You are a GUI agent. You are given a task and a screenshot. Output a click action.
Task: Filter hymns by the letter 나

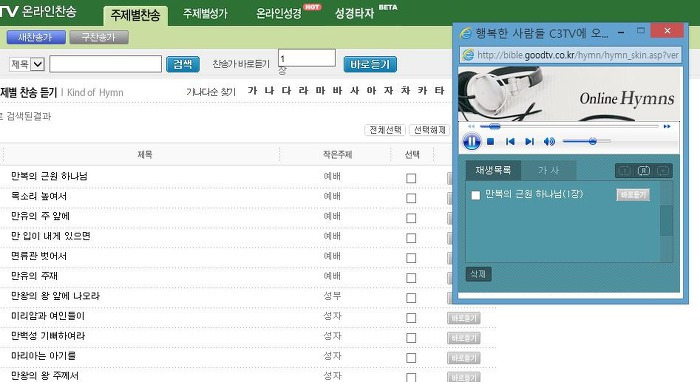point(269,91)
